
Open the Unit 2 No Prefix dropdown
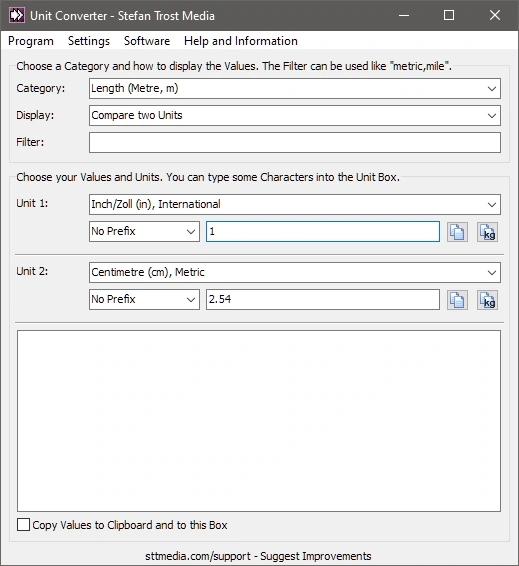click(x=144, y=299)
